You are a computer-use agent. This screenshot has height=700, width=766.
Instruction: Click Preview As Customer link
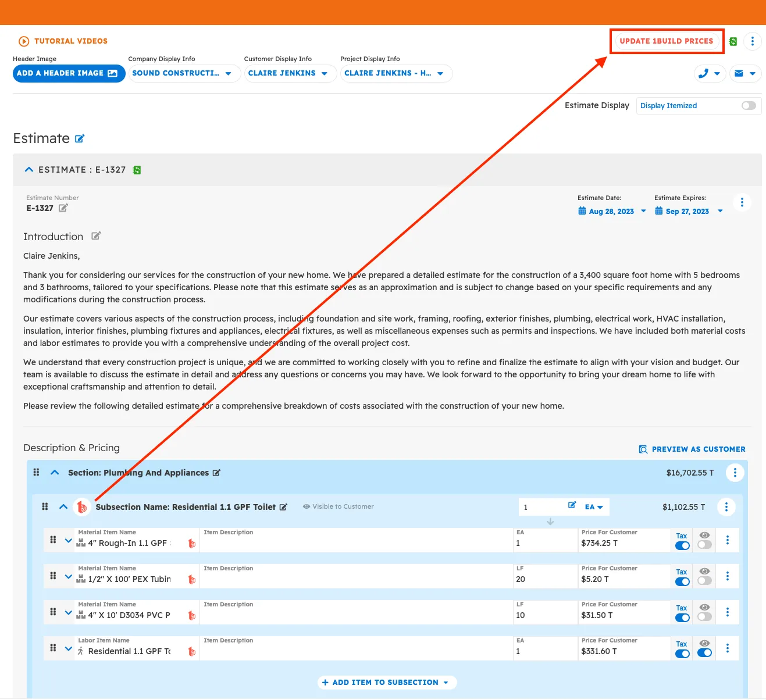(x=692, y=449)
